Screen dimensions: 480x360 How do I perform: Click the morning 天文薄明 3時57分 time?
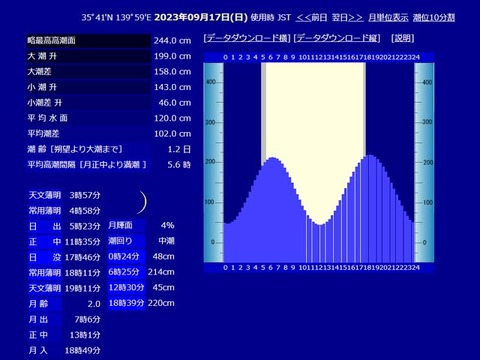85,195
